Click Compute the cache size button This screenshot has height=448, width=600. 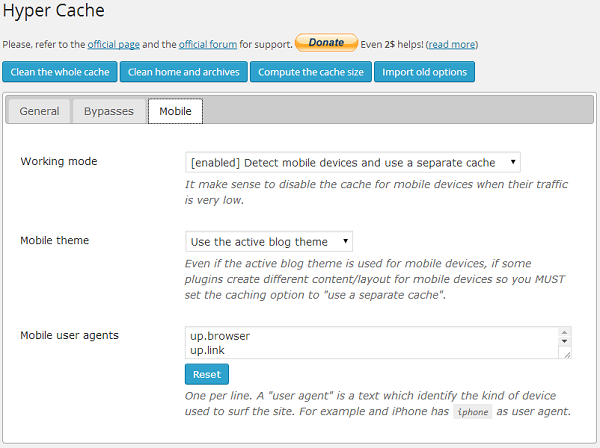click(x=311, y=72)
